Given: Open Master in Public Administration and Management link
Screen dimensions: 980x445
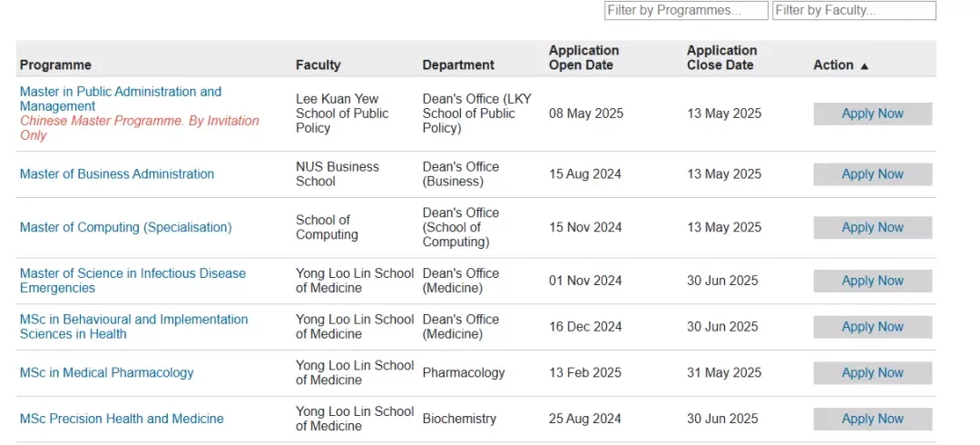Looking at the screenshot, I should pos(121,99).
